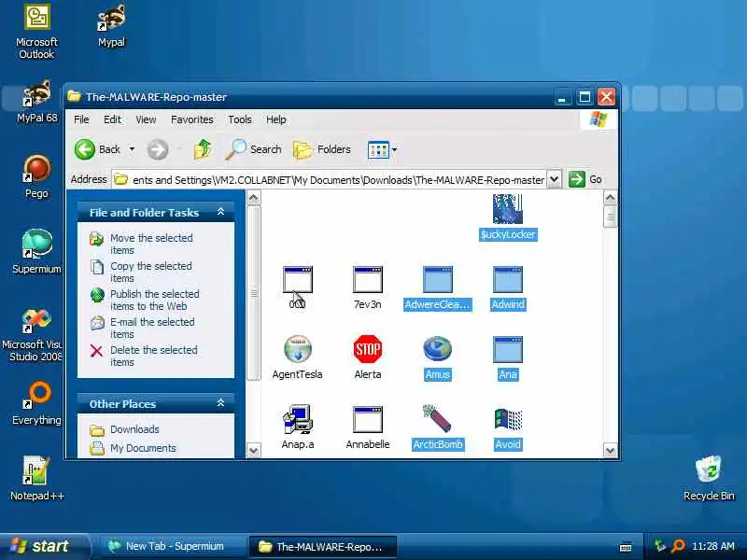Open the Notepad++ desktop shortcut
Screen dimensions: 747x560
pos(36,478)
